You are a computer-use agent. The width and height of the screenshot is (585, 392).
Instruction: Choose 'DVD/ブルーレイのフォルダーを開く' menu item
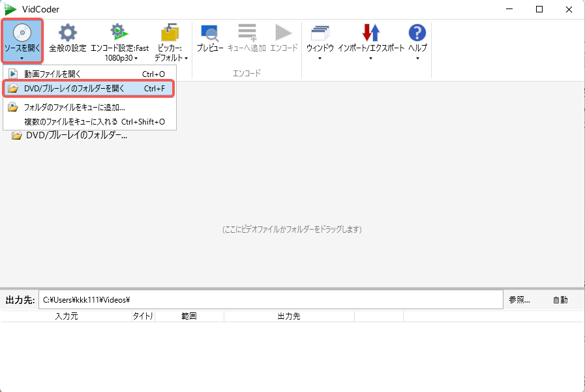click(x=74, y=88)
